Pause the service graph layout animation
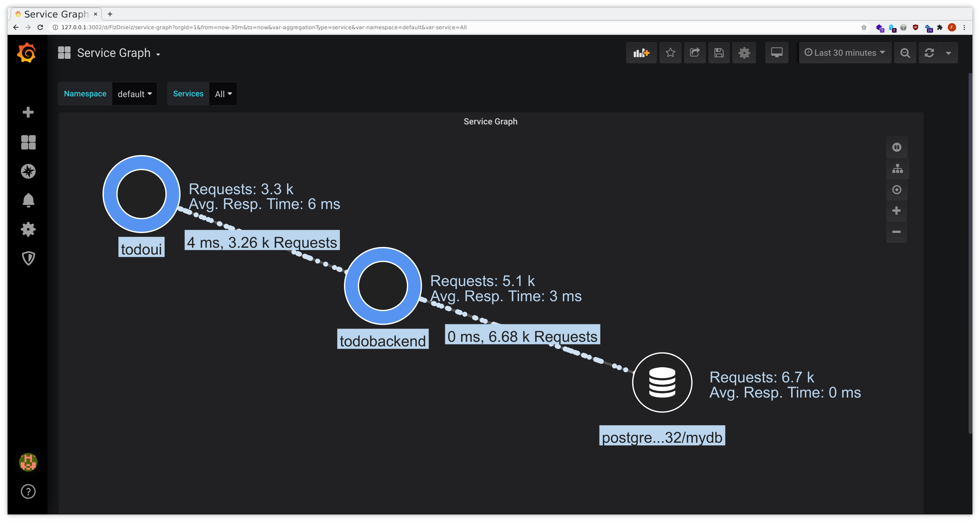This screenshot has height=522, width=980. pos(897,147)
